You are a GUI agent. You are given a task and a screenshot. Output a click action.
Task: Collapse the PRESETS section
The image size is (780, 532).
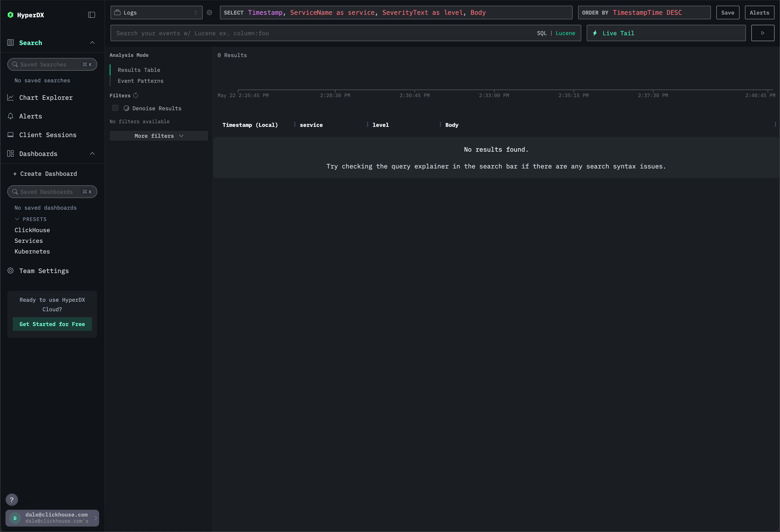pyautogui.click(x=17, y=219)
